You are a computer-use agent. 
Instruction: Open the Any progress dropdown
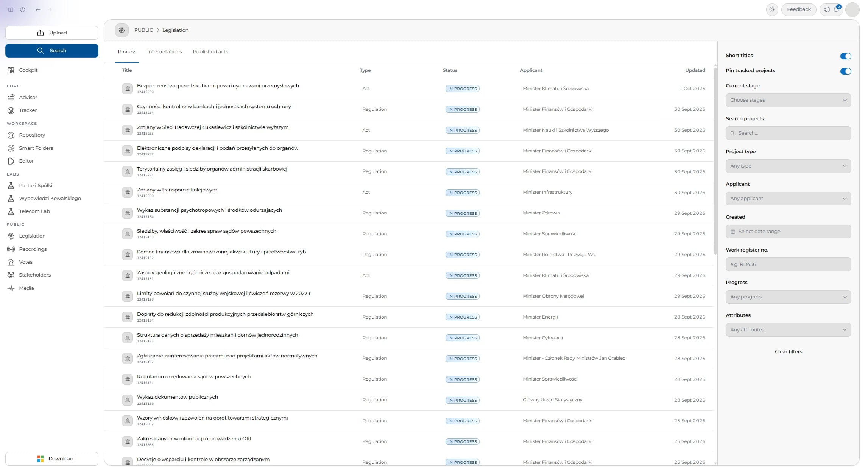[x=788, y=297]
